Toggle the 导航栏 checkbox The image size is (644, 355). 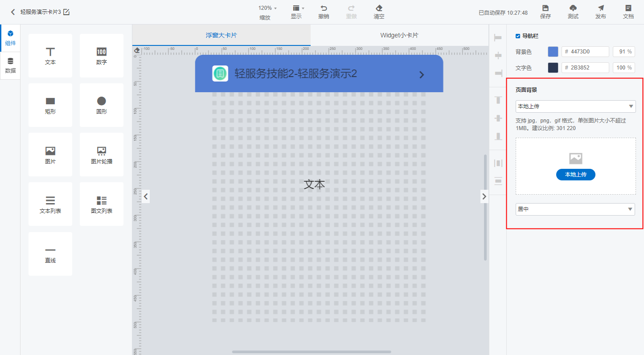pyautogui.click(x=518, y=36)
